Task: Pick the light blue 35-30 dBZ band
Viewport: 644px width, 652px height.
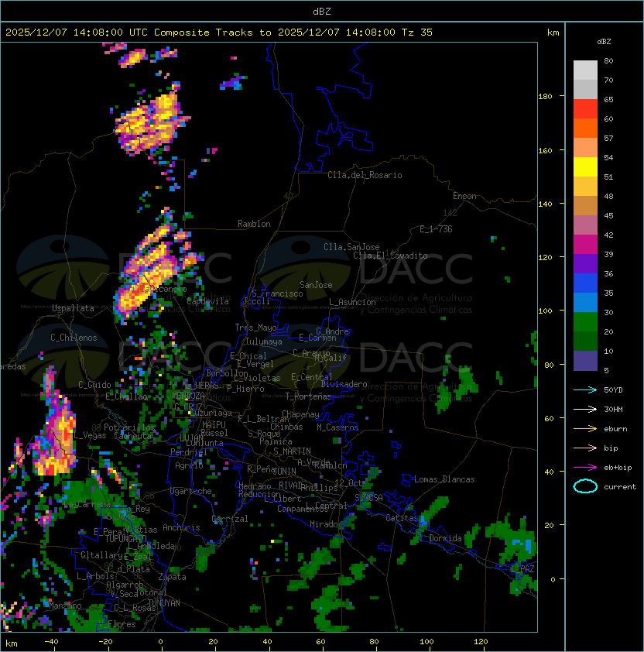Action: pyautogui.click(x=585, y=303)
